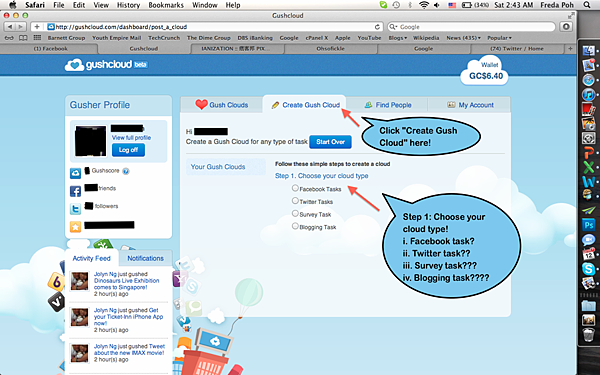The width and height of the screenshot is (600, 375).
Task: Click the add bookmark plus button
Action: coord(37,27)
